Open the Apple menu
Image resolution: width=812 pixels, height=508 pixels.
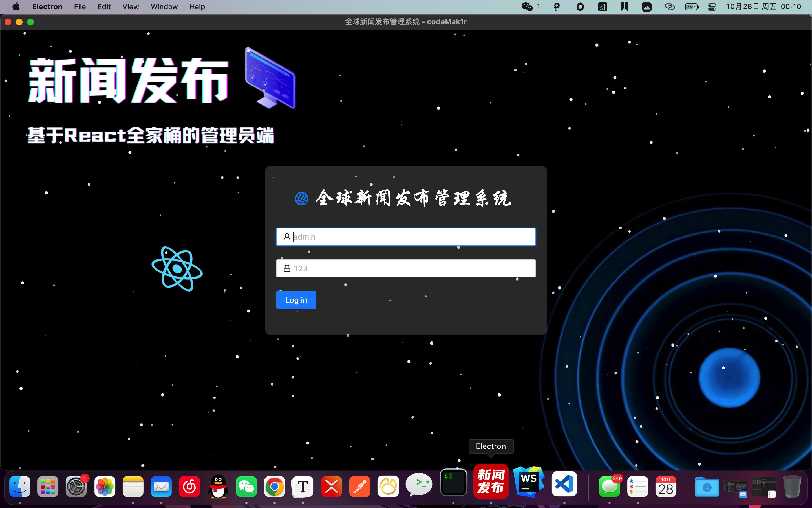pos(16,7)
